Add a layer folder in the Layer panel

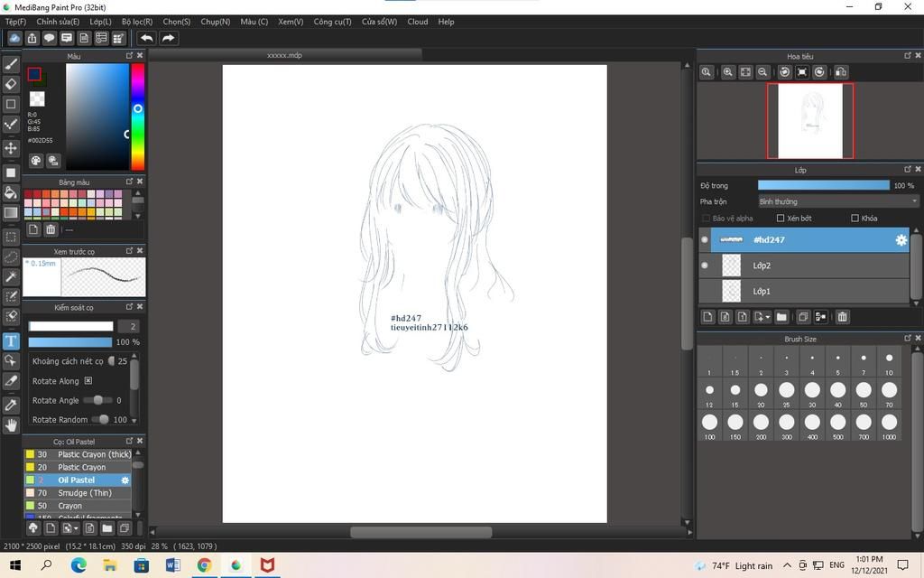tap(781, 317)
